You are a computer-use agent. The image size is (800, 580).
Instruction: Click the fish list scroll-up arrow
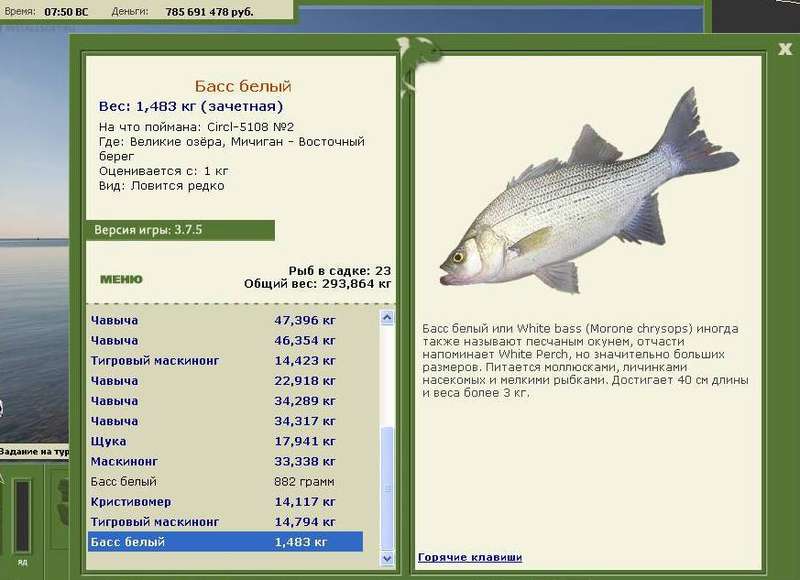point(387,318)
